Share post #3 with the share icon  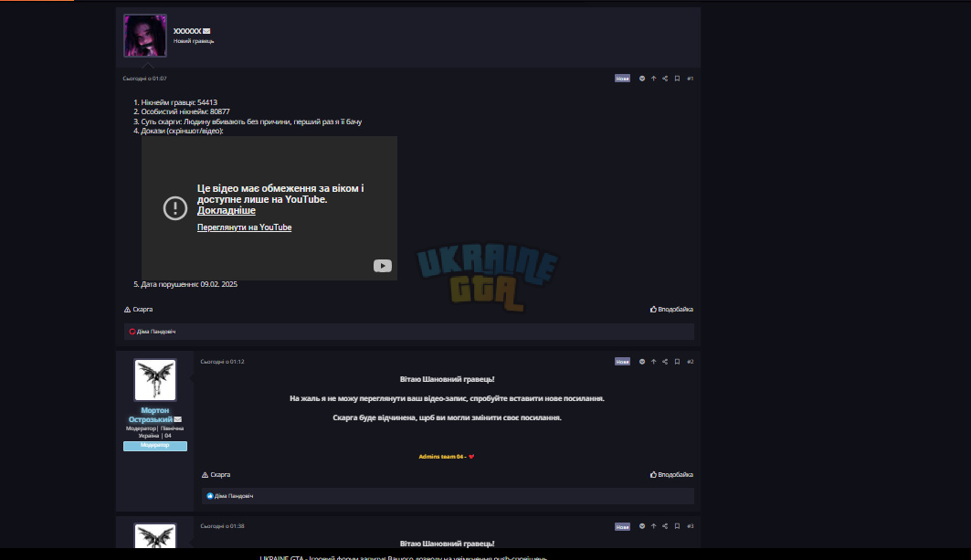coord(665,526)
